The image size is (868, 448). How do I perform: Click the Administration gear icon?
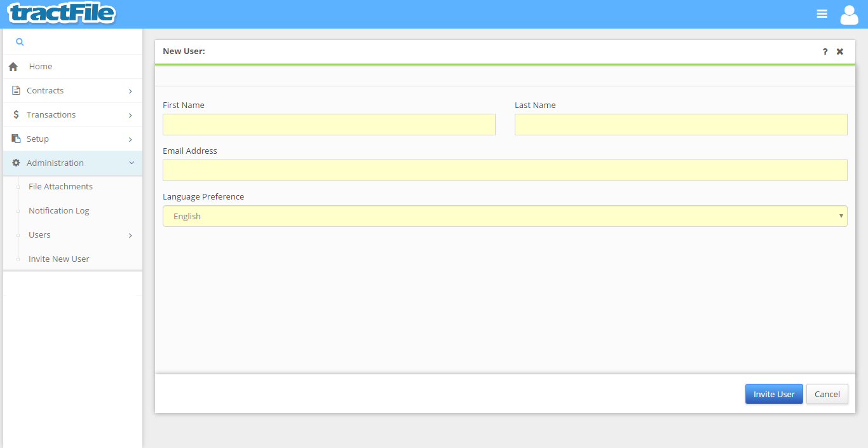pos(16,163)
